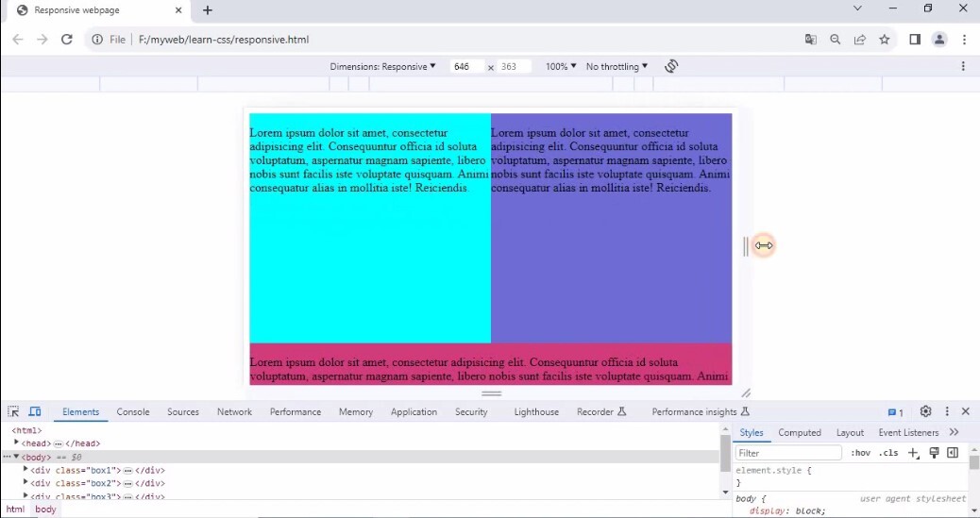The width and height of the screenshot is (980, 518).
Task: Reload the page
Action: coord(67,40)
